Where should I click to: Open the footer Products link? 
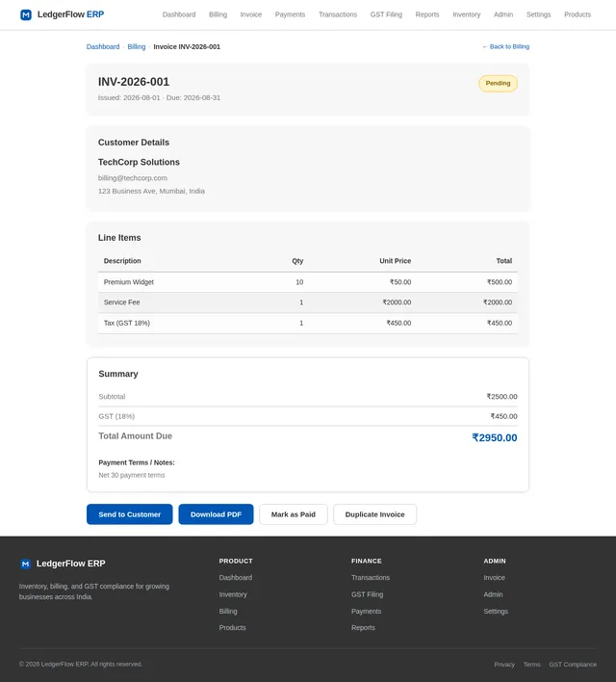point(233,628)
